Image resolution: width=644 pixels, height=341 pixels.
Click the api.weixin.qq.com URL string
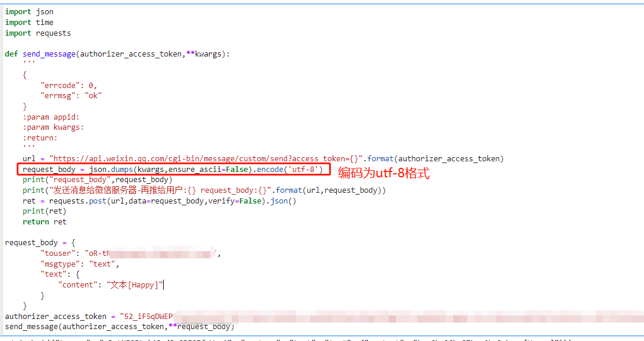pos(205,158)
